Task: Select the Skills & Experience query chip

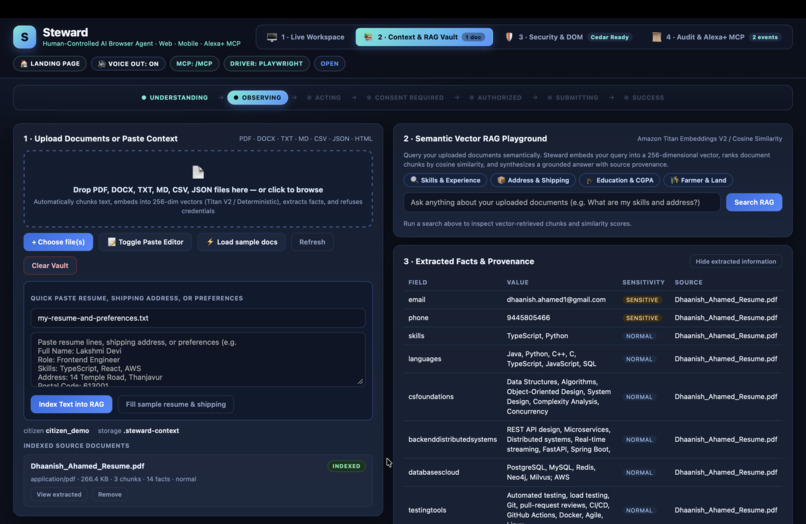Action: pos(445,180)
